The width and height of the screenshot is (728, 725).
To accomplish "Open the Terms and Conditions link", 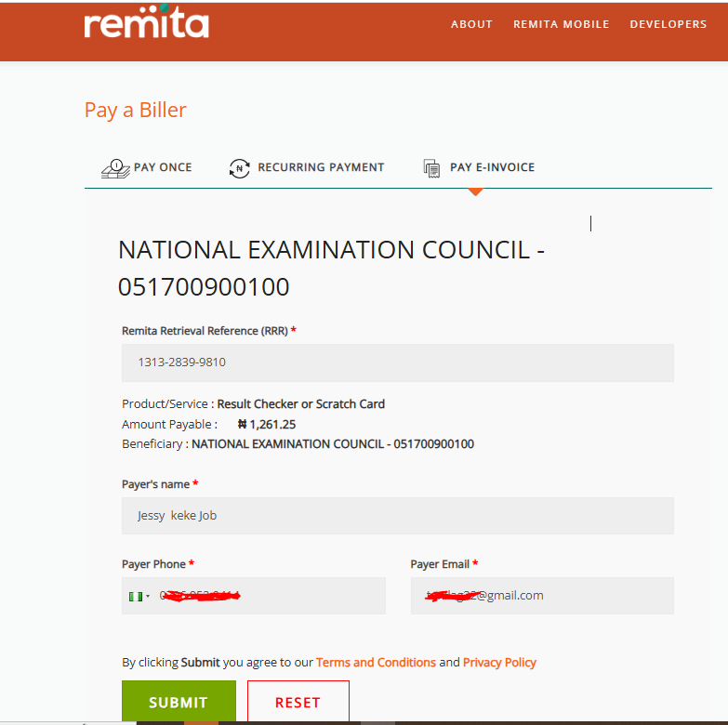I will click(x=376, y=662).
